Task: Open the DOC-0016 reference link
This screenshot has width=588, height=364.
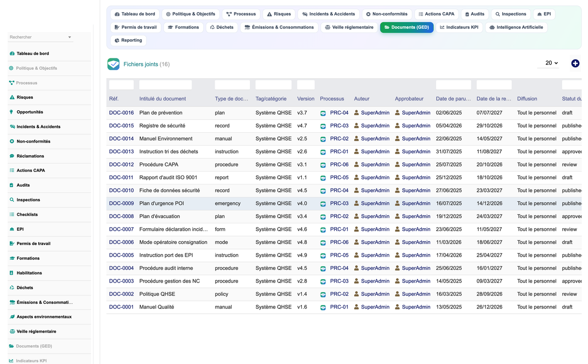Action: tap(122, 113)
